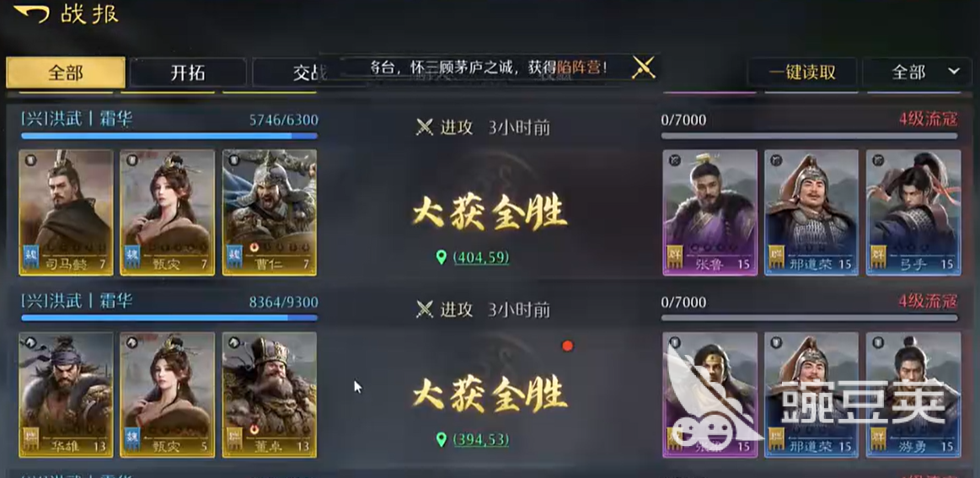Image resolution: width=980 pixels, height=478 pixels.
Task: Click the dropdown chevron arrow beside 全部
Action: pyautogui.click(x=954, y=72)
